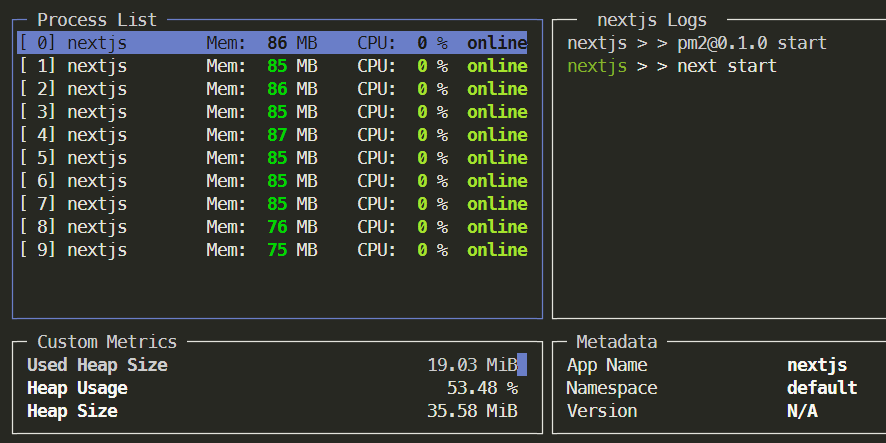Click the 'next start' log line
The height and width of the screenshot is (443, 886).
tap(672, 66)
